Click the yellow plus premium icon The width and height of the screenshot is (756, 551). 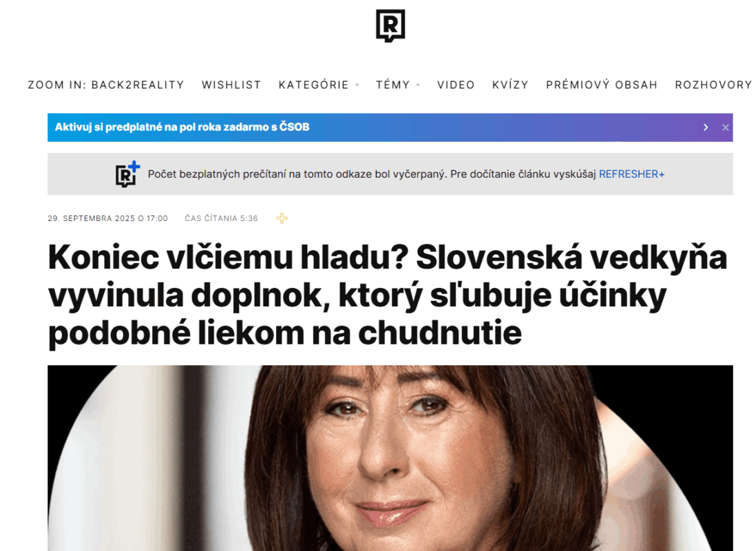click(282, 218)
